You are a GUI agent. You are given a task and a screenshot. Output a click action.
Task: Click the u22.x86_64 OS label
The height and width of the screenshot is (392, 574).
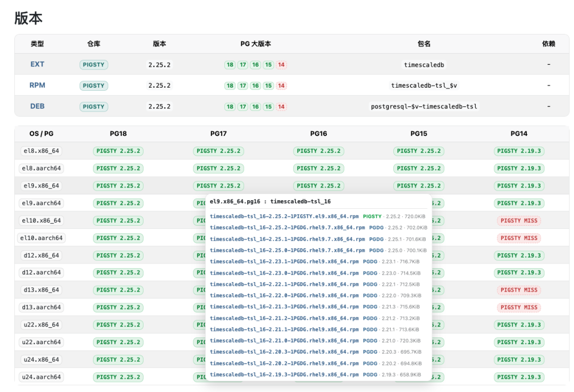click(x=41, y=325)
